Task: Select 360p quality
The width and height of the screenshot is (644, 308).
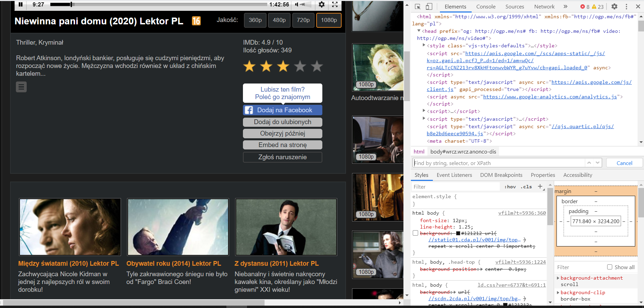Action: (255, 20)
